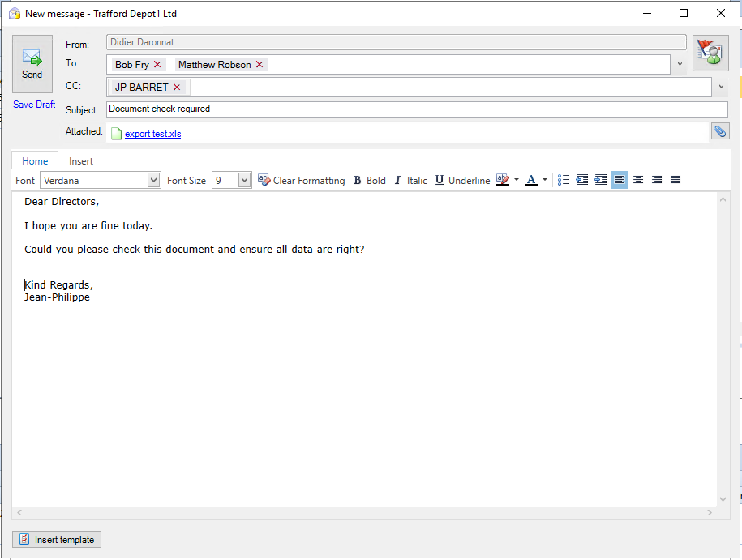Open the highlight color dropdown arrow

(517, 180)
